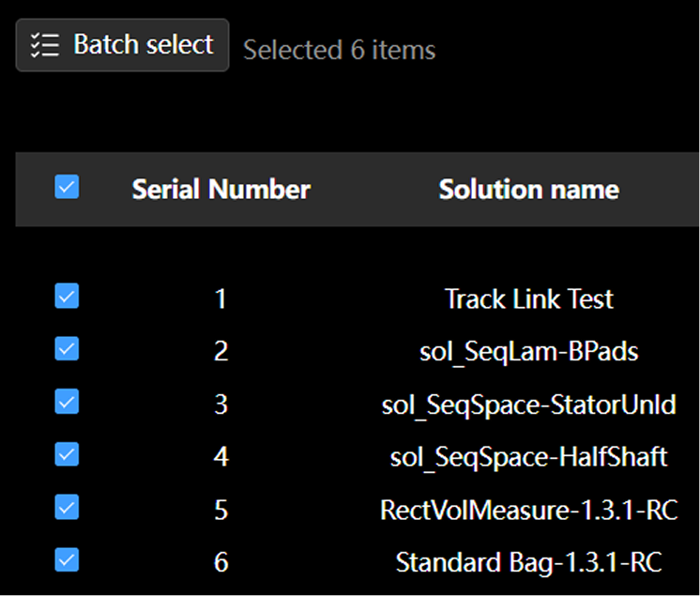Uncheck the sol_SeqLam-BPads row checkbox
Viewport: 700px width, 596px height.
point(67,349)
